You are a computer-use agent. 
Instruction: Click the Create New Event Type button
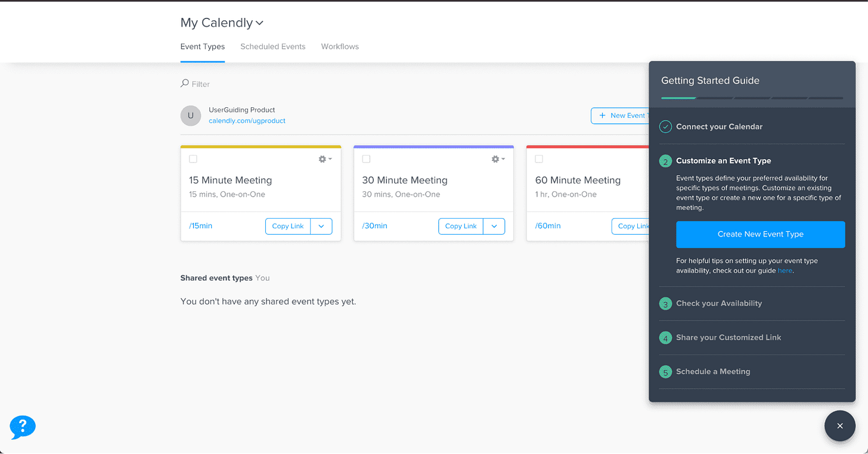coord(760,234)
